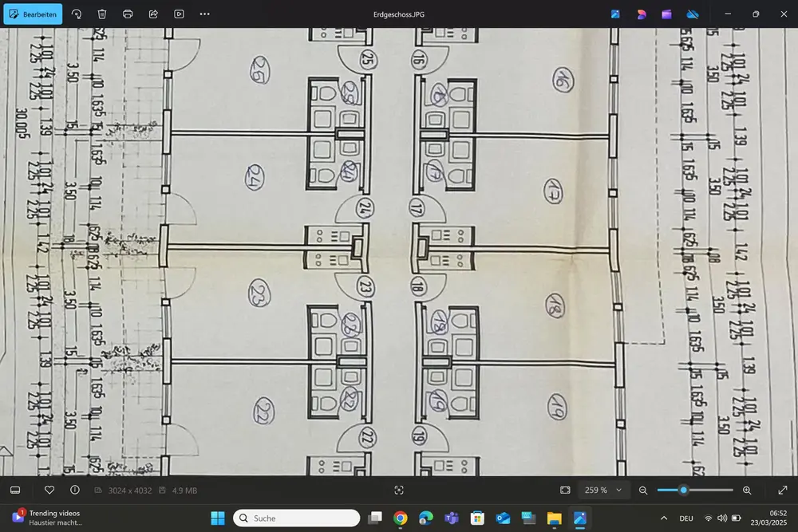The width and height of the screenshot is (798, 532).
Task: Click the zoom out magnifier icon
Action: click(x=643, y=491)
